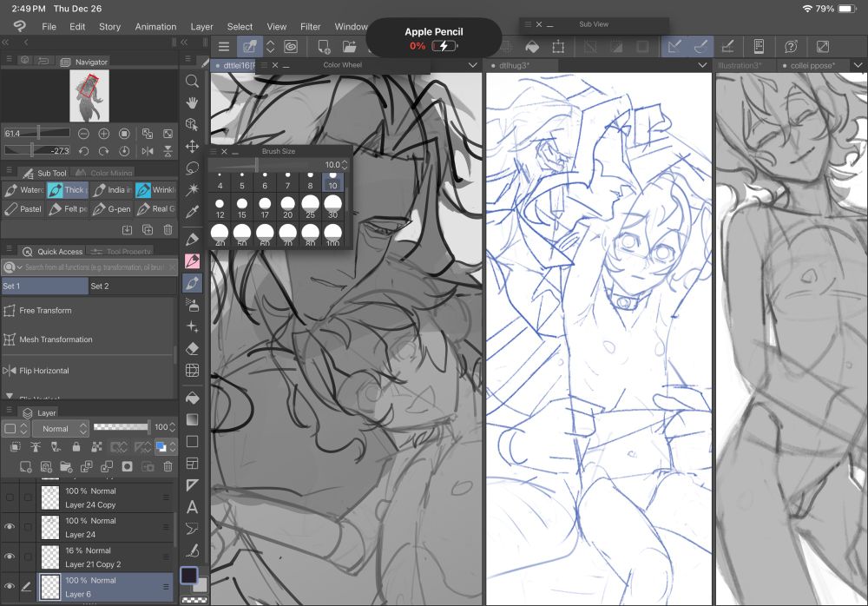Select brush size 20 preset
Viewport: 868px width, 606px height.
tap(287, 207)
